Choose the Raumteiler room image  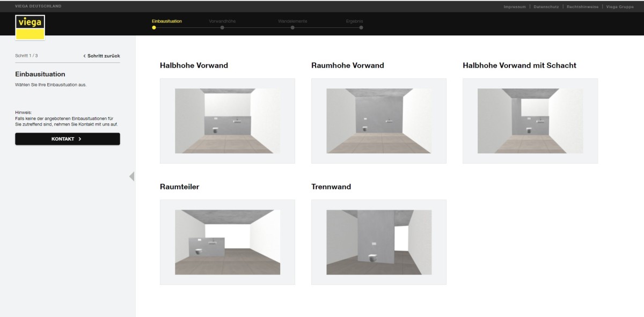pyautogui.click(x=228, y=242)
